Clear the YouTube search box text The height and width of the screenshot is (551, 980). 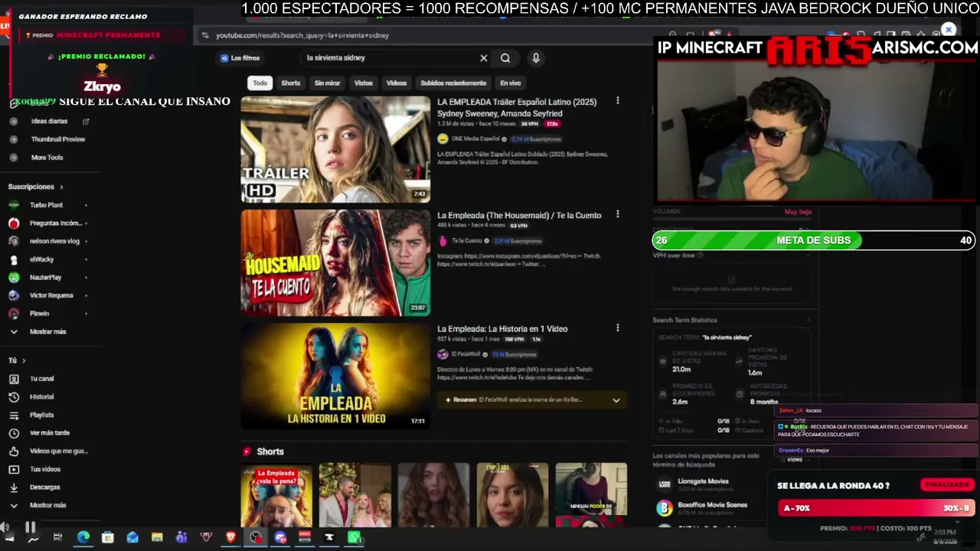pos(484,58)
